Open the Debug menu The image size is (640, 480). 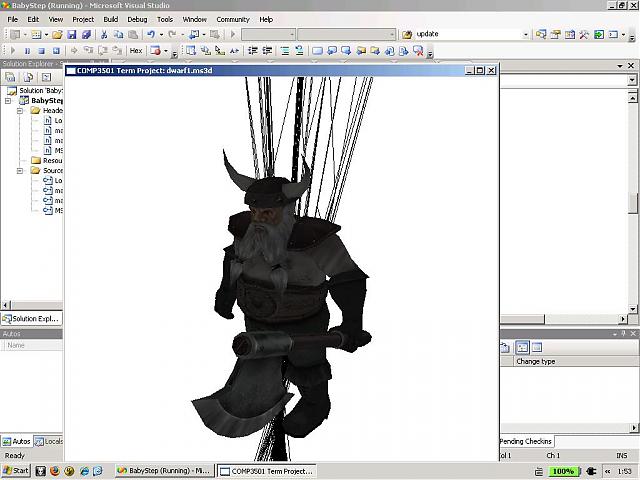[x=137, y=19]
